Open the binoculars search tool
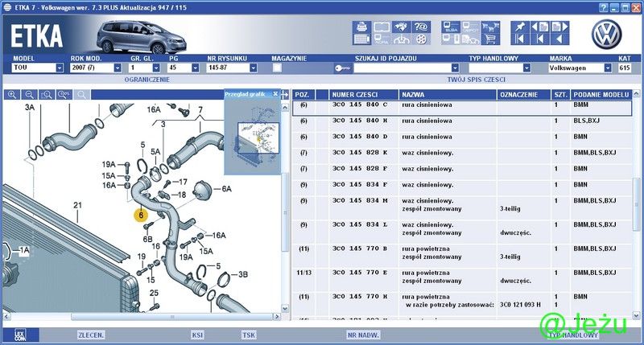The height and width of the screenshot is (345, 644). tap(401, 27)
